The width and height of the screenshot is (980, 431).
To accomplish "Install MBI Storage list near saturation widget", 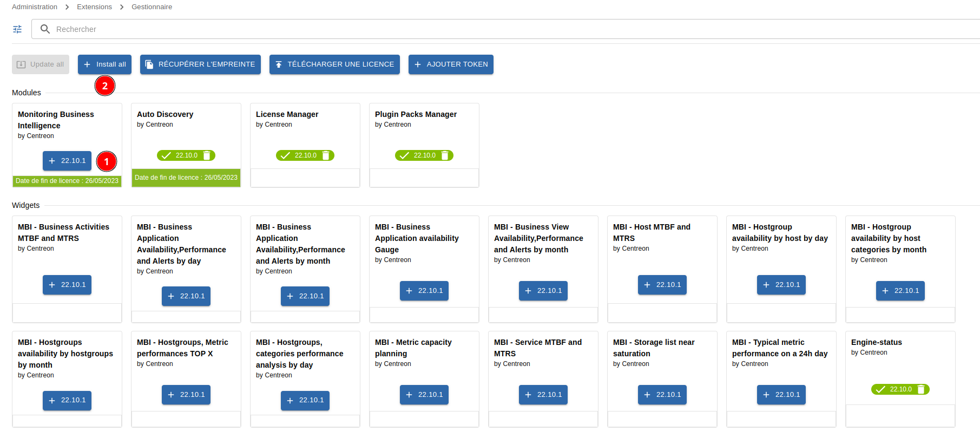I will point(662,395).
